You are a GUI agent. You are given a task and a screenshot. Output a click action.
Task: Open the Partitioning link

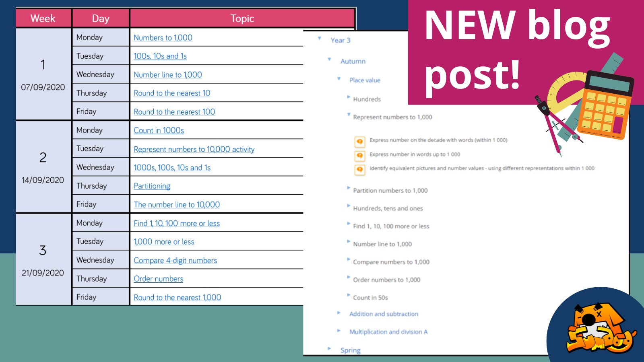152,186
